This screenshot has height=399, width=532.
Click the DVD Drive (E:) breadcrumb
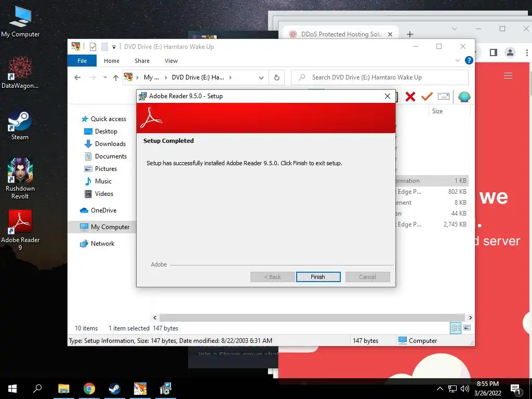coord(198,77)
